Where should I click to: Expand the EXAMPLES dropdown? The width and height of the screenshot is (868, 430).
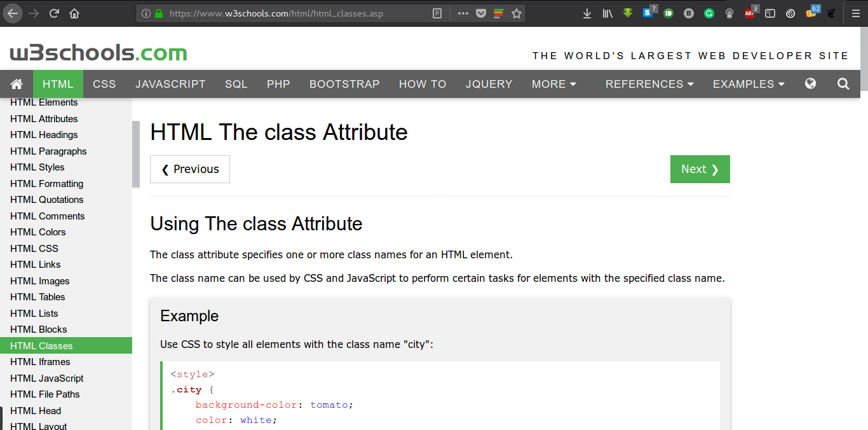(748, 83)
